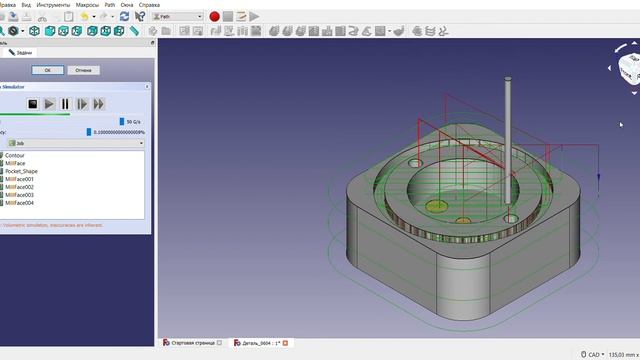Select Pocket_Shape in the operations list

pyautogui.click(x=21, y=171)
